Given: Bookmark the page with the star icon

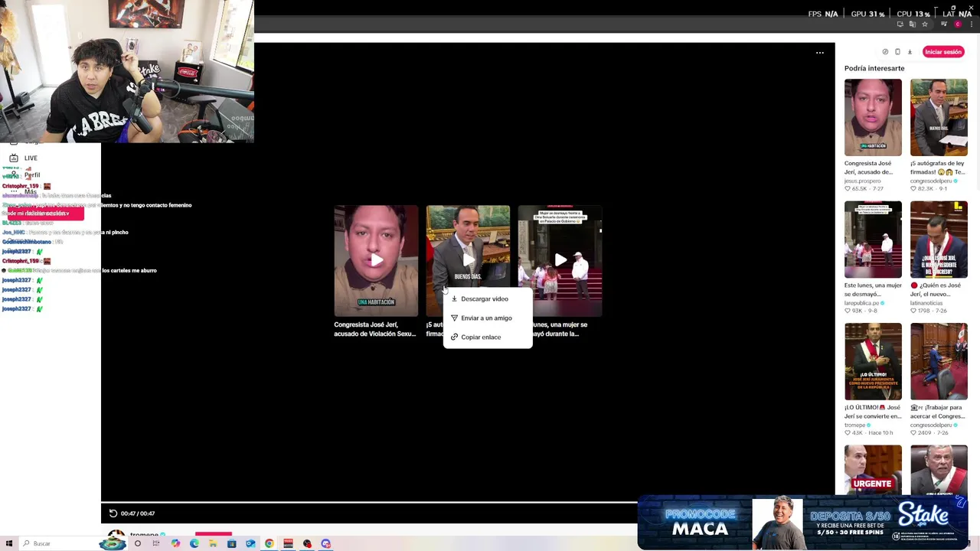Looking at the screenshot, I should [925, 24].
